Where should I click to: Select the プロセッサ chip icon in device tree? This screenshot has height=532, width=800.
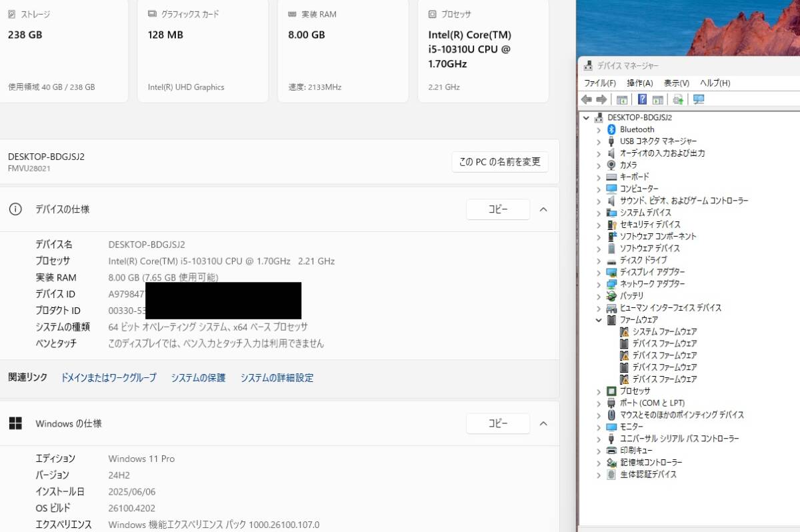(x=611, y=391)
